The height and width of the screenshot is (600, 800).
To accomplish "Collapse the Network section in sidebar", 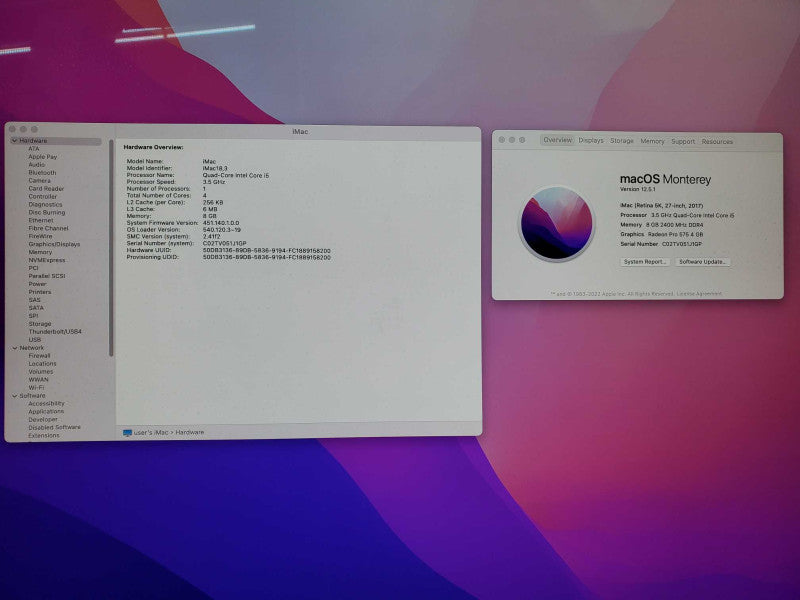I will click(15, 348).
